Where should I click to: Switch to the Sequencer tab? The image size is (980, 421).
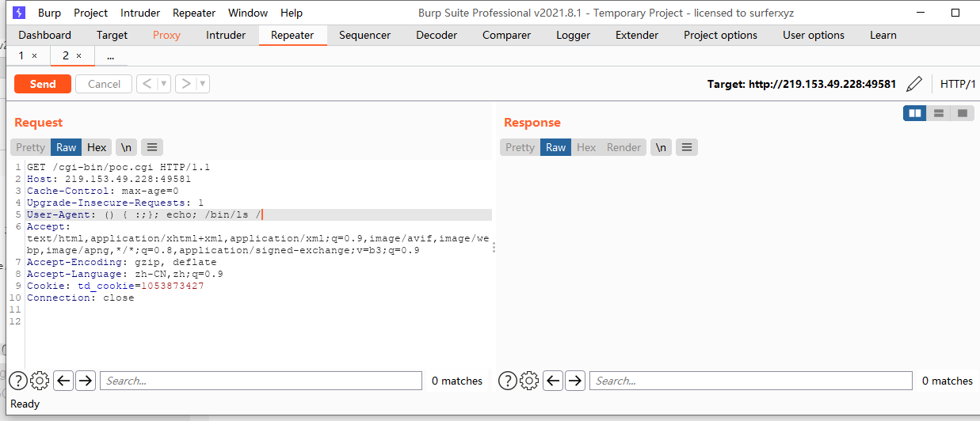pyautogui.click(x=365, y=35)
